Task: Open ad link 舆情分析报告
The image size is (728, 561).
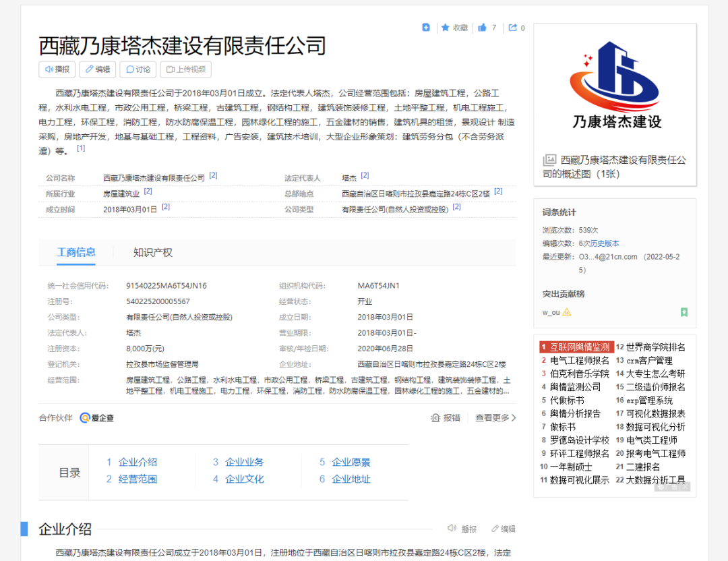Action: (575, 414)
